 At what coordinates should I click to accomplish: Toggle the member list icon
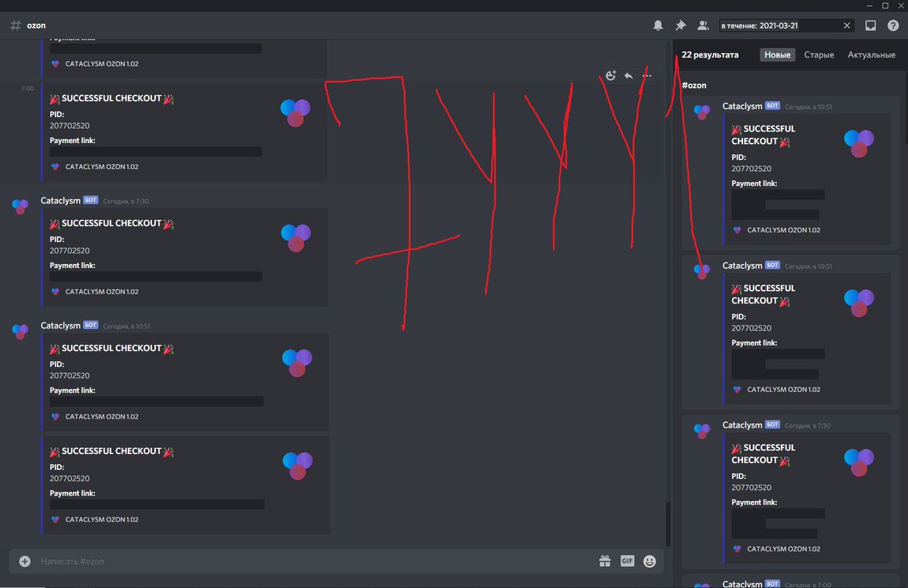[703, 25]
